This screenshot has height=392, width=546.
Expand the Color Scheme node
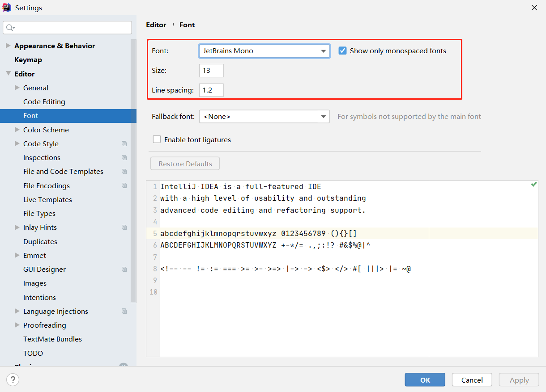pyautogui.click(x=17, y=130)
